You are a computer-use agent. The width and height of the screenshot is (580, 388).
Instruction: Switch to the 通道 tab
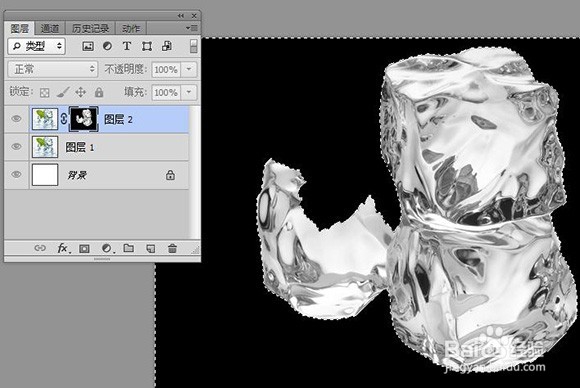click(x=50, y=28)
